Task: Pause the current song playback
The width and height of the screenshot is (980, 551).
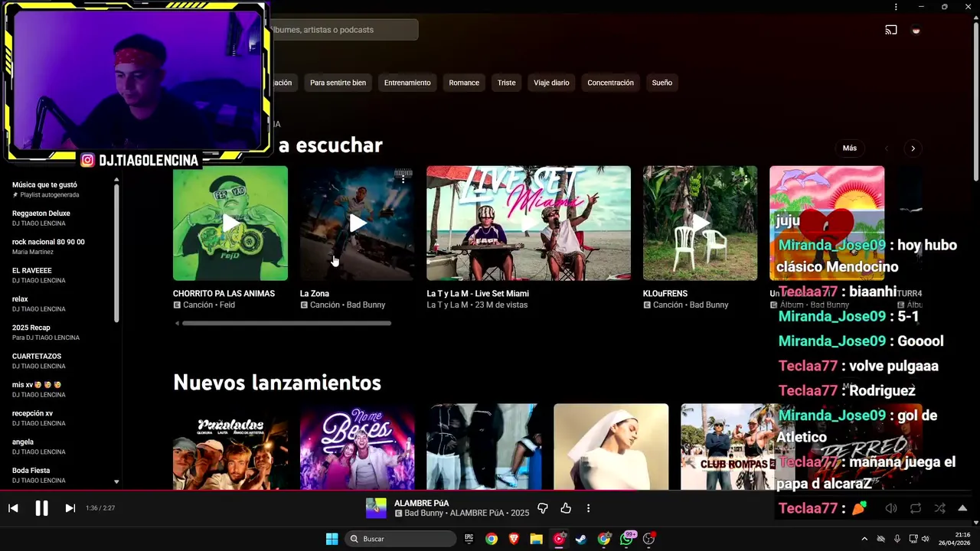Action: [x=41, y=508]
